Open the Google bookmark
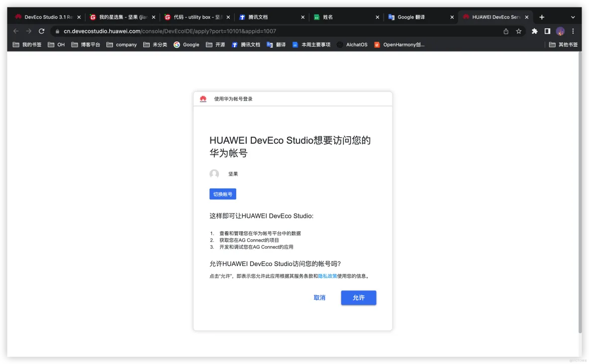 click(187, 45)
